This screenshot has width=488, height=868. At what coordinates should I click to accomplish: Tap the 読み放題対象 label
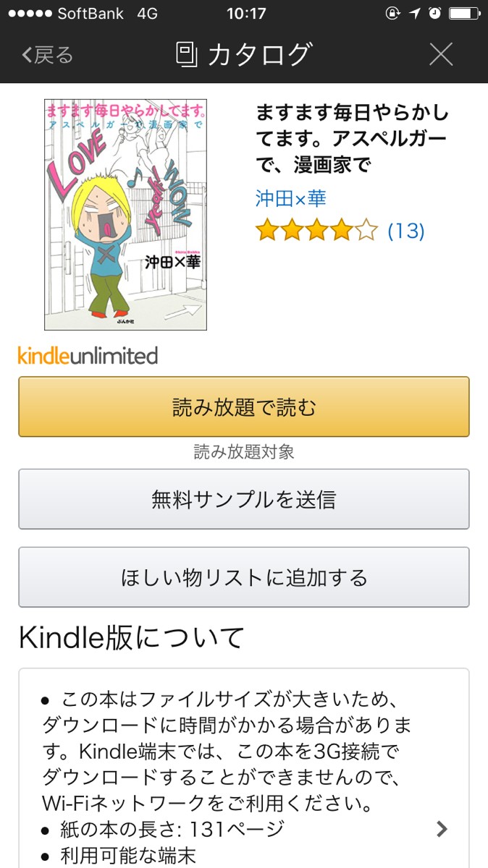pos(244,453)
